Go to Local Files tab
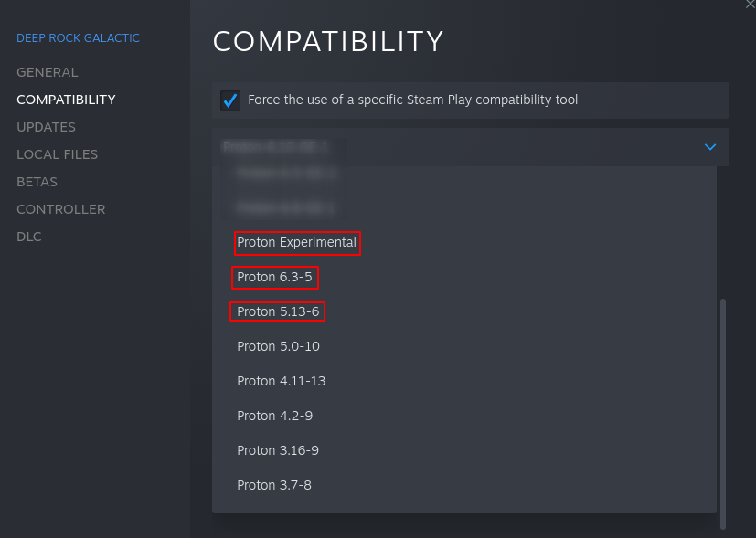Screen dimensions: 756x538 (57, 154)
